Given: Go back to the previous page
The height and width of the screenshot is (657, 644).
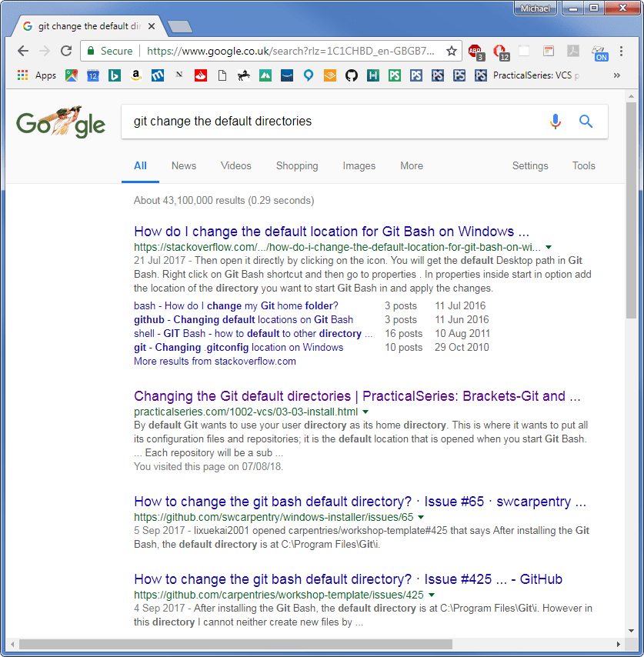Looking at the screenshot, I should (23, 51).
